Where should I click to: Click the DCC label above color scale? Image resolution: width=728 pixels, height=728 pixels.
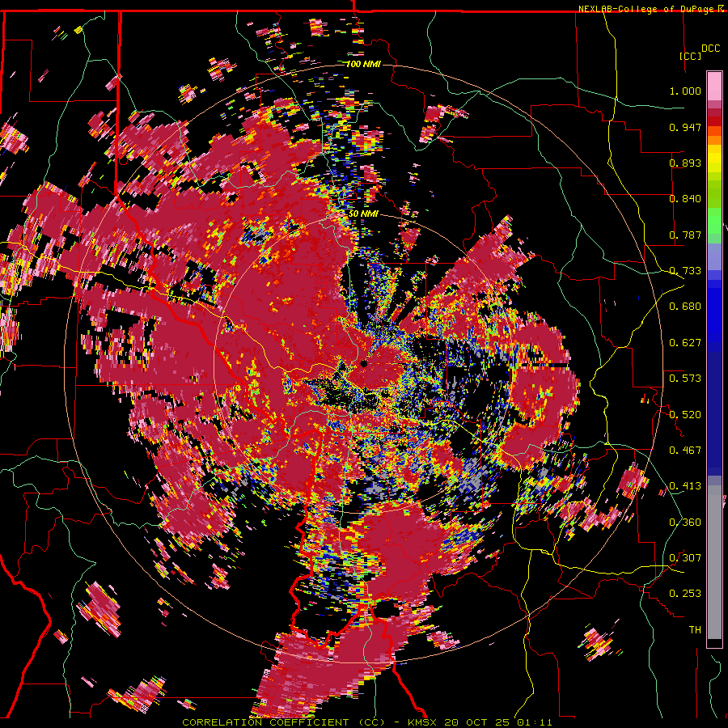[x=710, y=49]
